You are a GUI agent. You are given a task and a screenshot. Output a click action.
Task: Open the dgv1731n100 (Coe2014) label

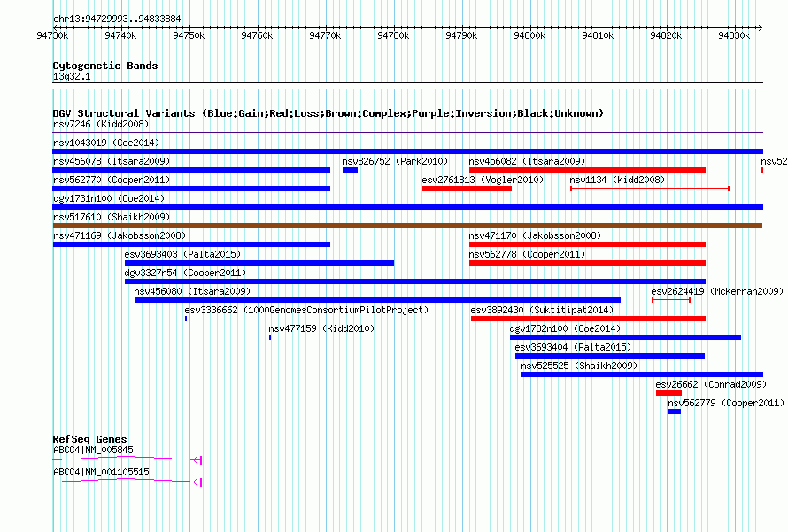click(109, 198)
